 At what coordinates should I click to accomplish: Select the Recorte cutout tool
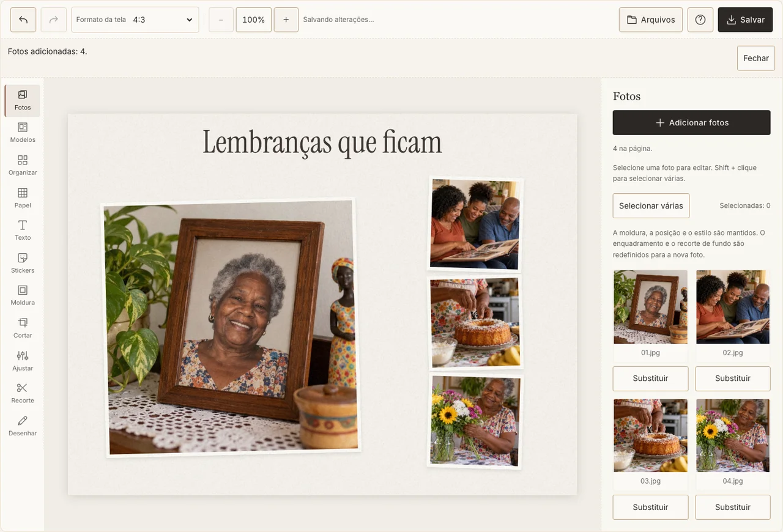point(23,394)
